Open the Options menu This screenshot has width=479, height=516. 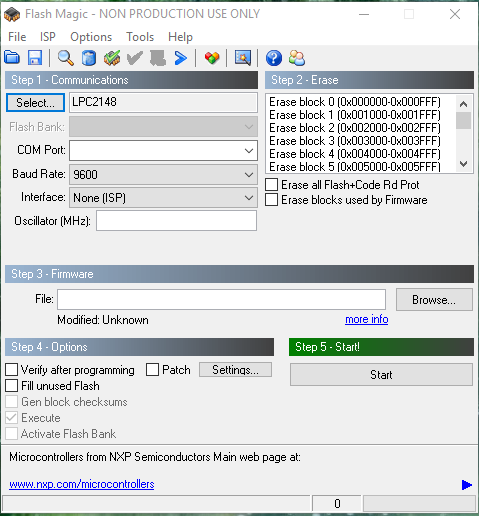(x=91, y=37)
